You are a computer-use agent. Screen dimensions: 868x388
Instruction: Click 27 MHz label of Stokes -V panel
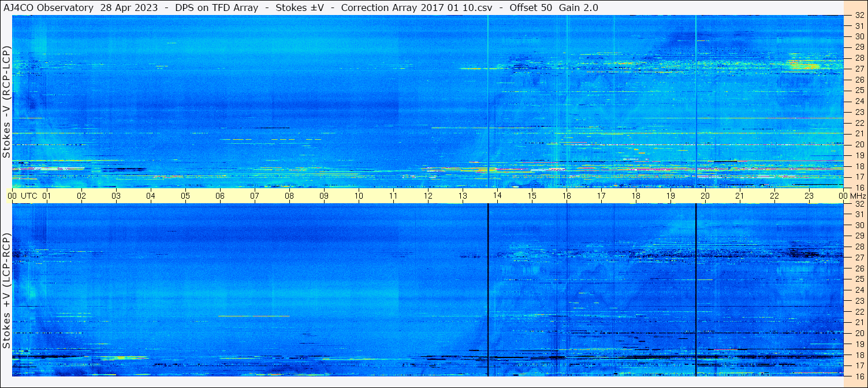click(859, 69)
